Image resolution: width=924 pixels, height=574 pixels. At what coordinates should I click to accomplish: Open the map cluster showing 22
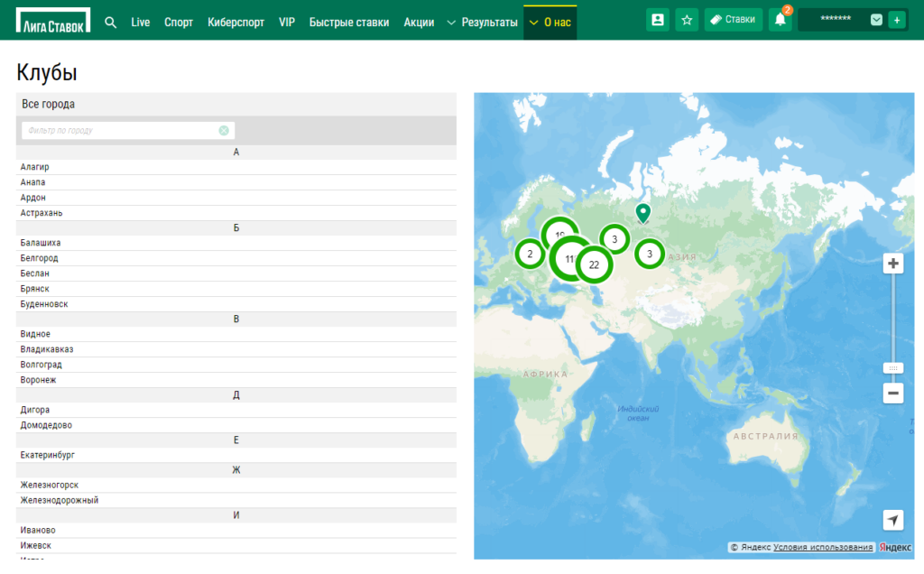(594, 265)
